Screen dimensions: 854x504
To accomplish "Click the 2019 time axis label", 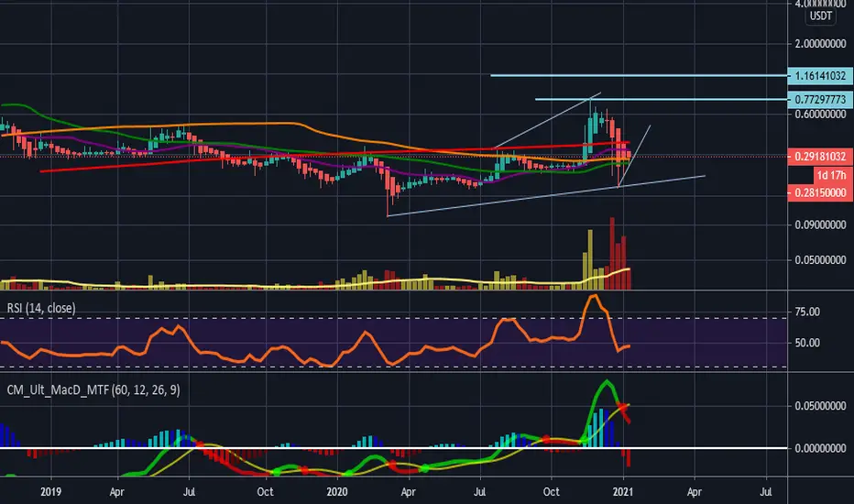I will click(x=50, y=492).
